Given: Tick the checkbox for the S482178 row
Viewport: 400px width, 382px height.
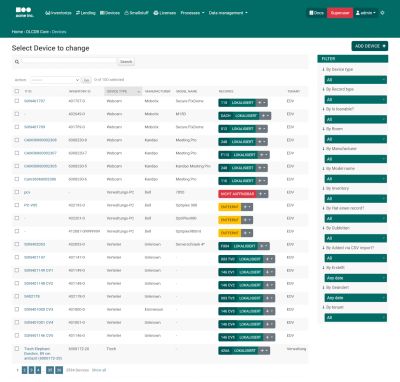Looking at the screenshot, I should [x=17, y=296].
